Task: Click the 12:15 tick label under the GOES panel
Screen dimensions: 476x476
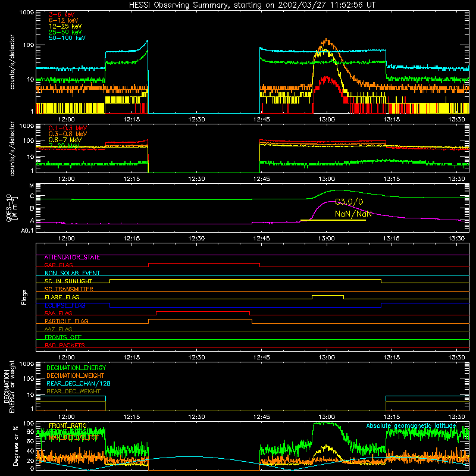Action: (x=131, y=239)
